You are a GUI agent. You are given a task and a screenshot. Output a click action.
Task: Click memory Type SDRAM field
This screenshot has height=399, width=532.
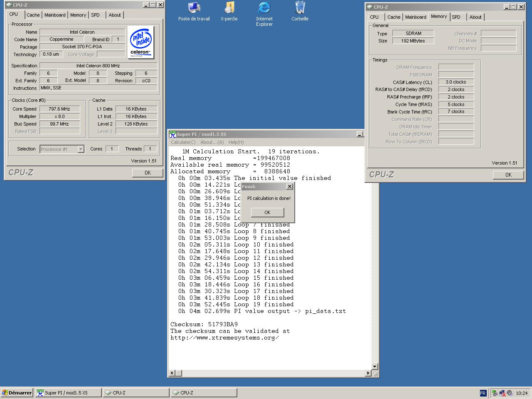tap(414, 33)
